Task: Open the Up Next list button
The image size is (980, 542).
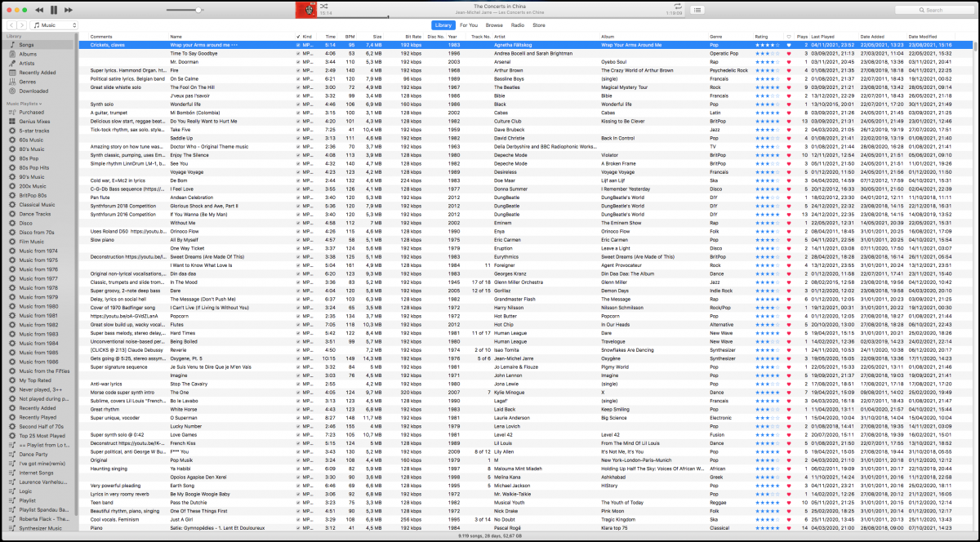Action: (697, 10)
